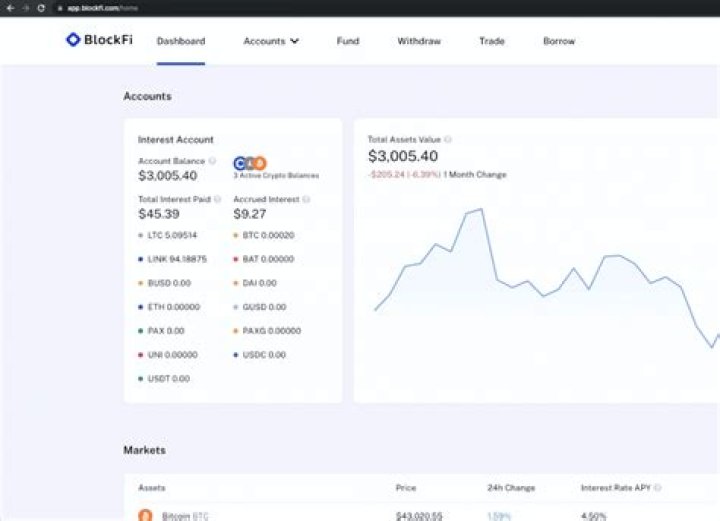The width and height of the screenshot is (720, 521).
Task: Click the Bitcoin 4.50% APY value
Action: pyautogui.click(x=594, y=516)
